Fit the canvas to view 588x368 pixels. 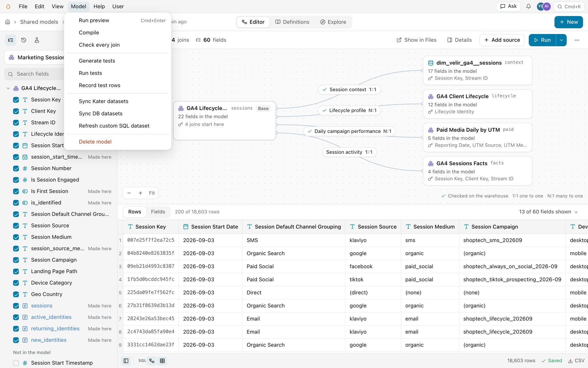[x=152, y=193]
